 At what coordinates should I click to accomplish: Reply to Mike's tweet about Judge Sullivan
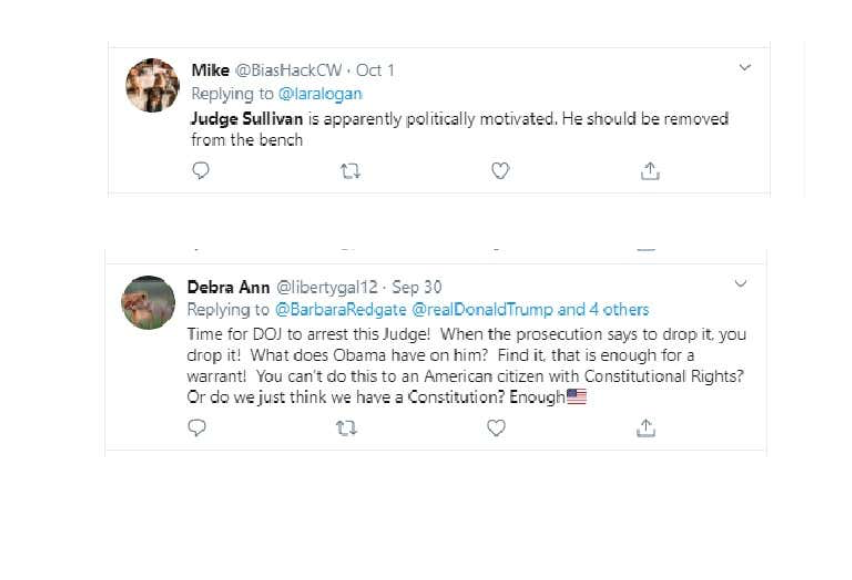[x=201, y=171]
